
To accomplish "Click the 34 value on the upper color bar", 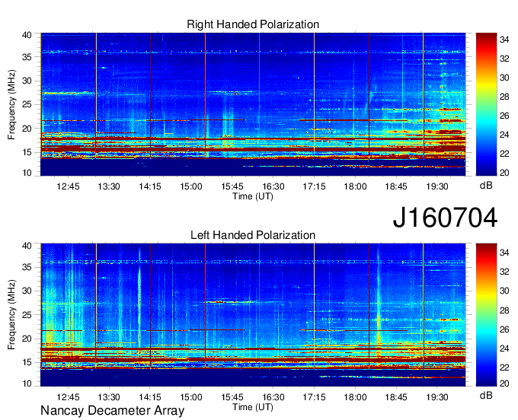I will [504, 40].
